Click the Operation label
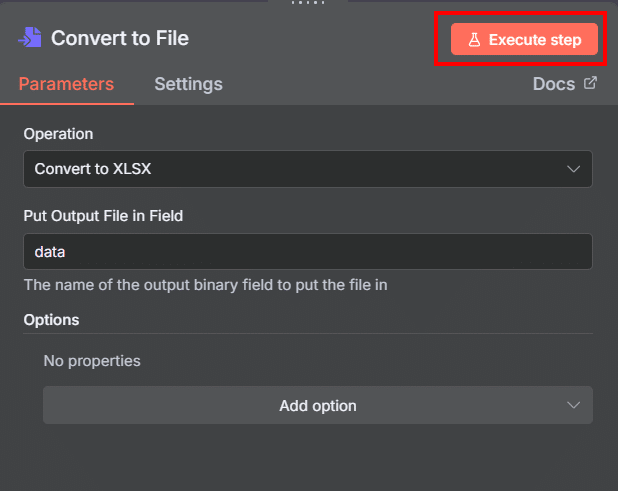The width and height of the screenshot is (618, 491). (x=58, y=134)
